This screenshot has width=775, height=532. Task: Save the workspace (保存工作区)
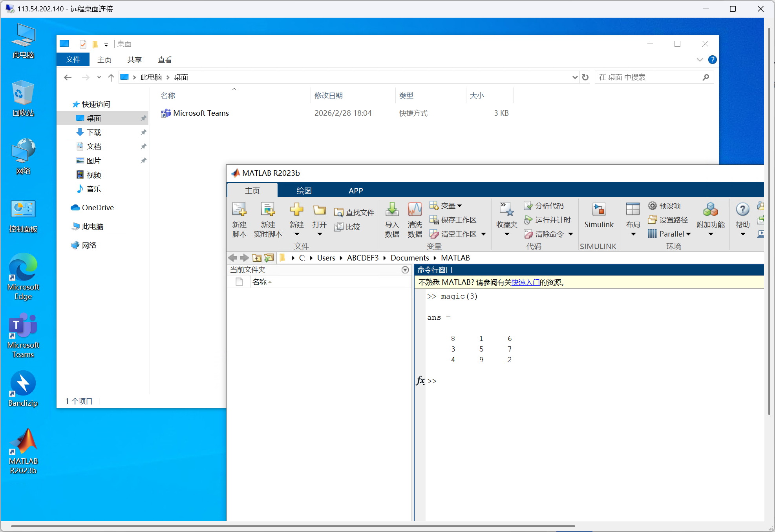[453, 220]
